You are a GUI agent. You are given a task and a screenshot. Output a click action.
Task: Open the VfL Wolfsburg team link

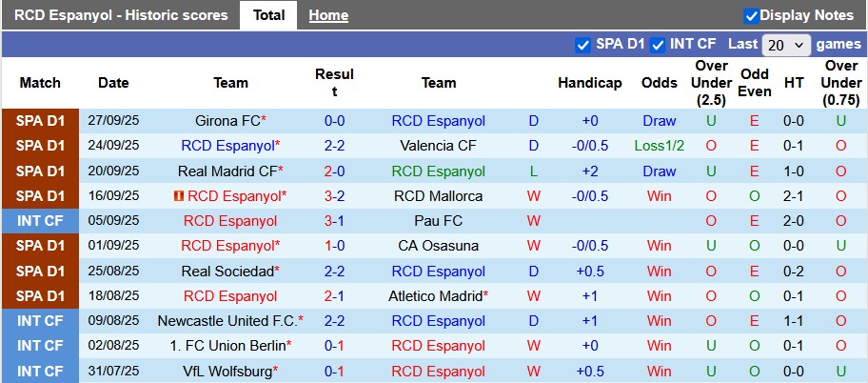227,371
